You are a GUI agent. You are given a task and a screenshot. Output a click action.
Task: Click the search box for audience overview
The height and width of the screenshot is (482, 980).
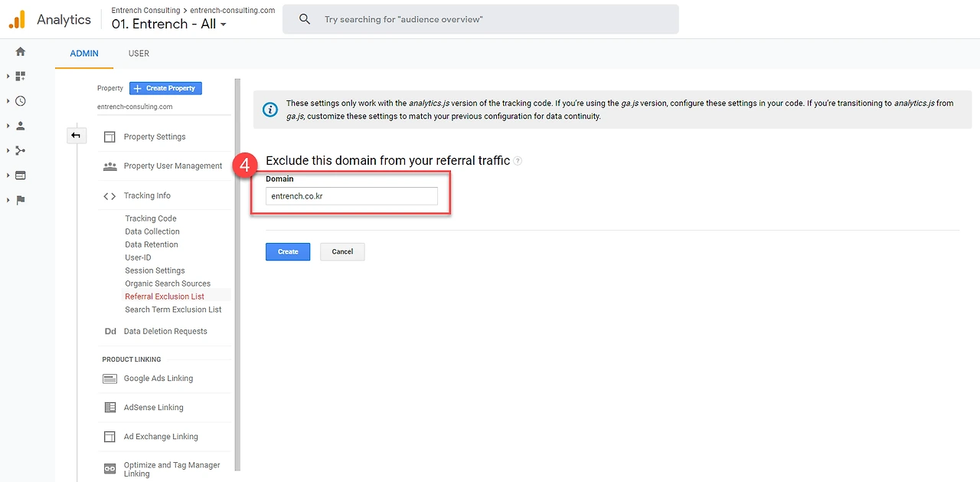tap(480, 19)
